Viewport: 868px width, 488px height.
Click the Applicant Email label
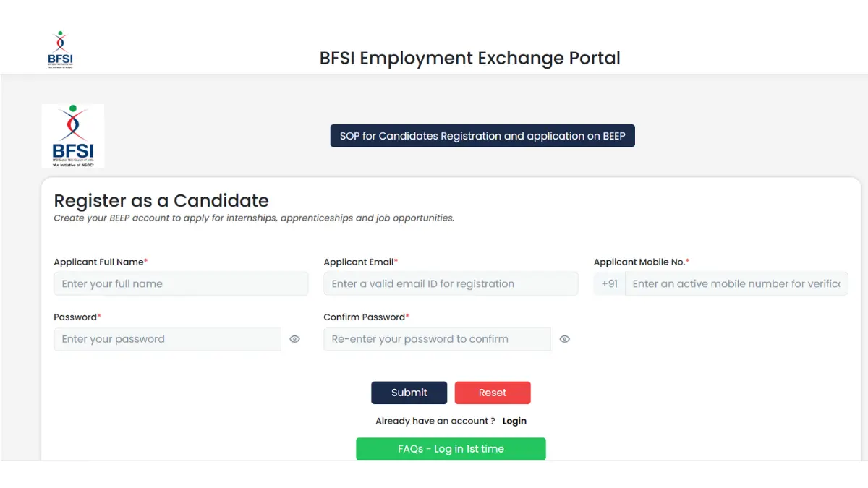pyautogui.click(x=359, y=262)
